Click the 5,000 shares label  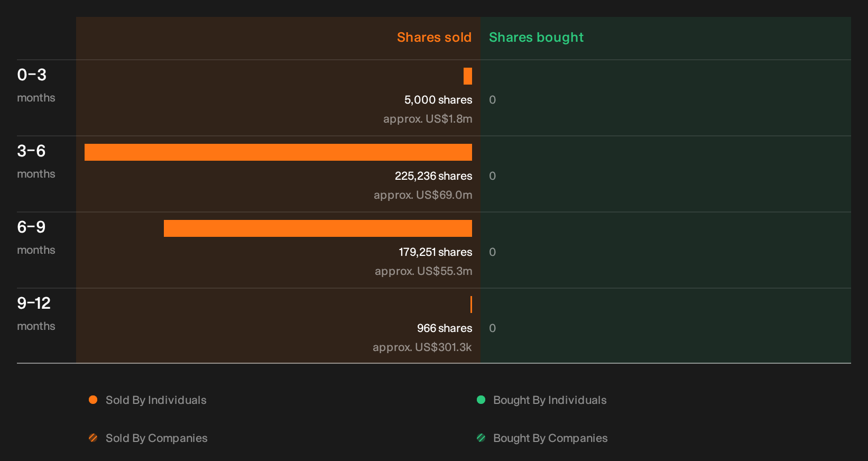click(x=438, y=100)
